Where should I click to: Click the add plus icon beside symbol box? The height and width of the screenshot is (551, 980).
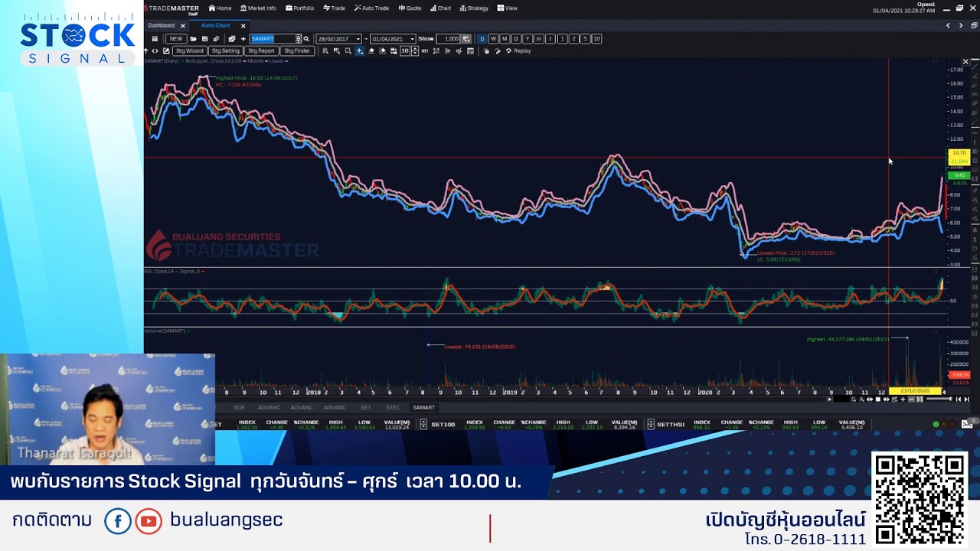[x=243, y=38]
